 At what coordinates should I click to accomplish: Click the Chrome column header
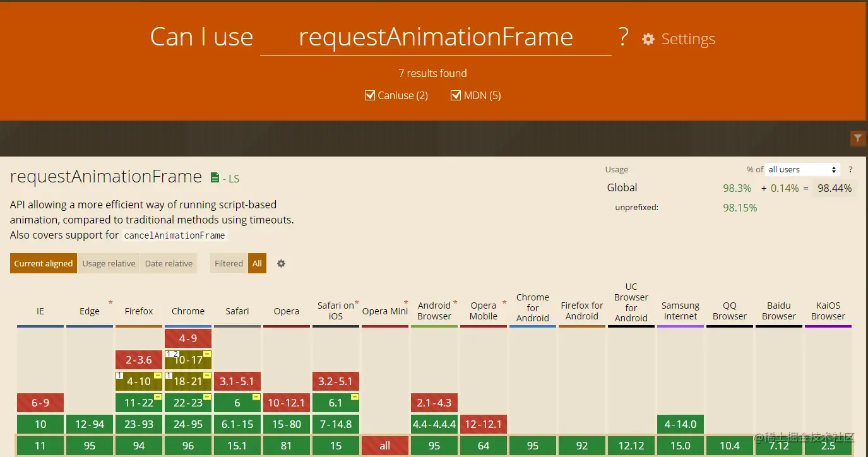click(x=188, y=311)
